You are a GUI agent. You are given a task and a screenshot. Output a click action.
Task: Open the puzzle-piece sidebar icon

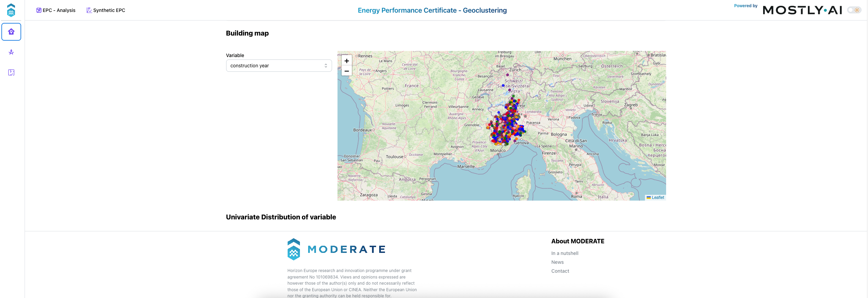click(11, 72)
